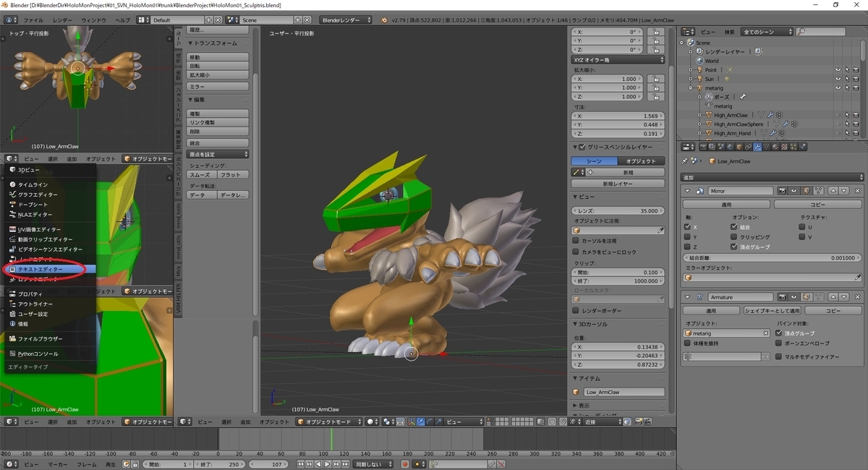Remove the Mirror modifier with its X icon

click(x=857, y=191)
